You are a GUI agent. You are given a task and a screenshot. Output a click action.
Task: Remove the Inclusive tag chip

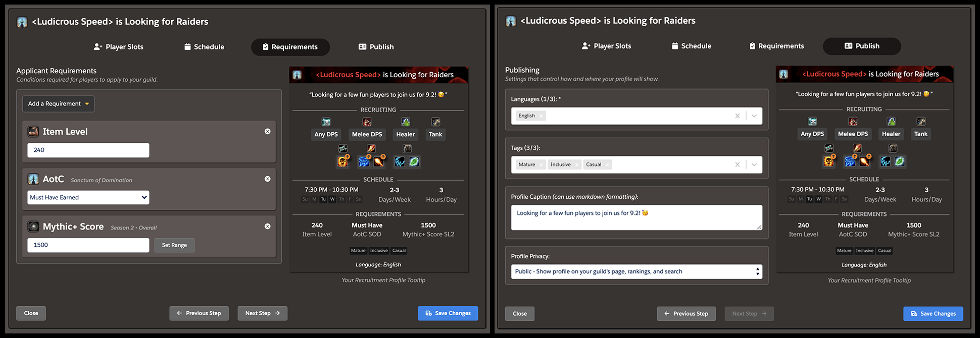click(x=577, y=165)
